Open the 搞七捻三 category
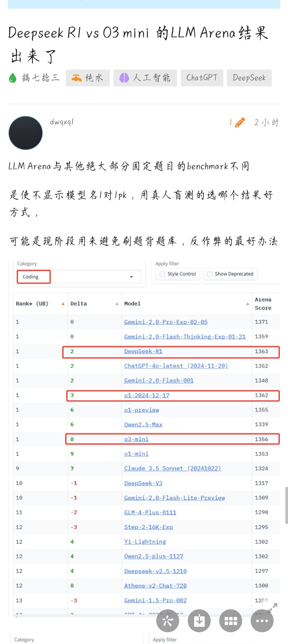 pyautogui.click(x=34, y=78)
